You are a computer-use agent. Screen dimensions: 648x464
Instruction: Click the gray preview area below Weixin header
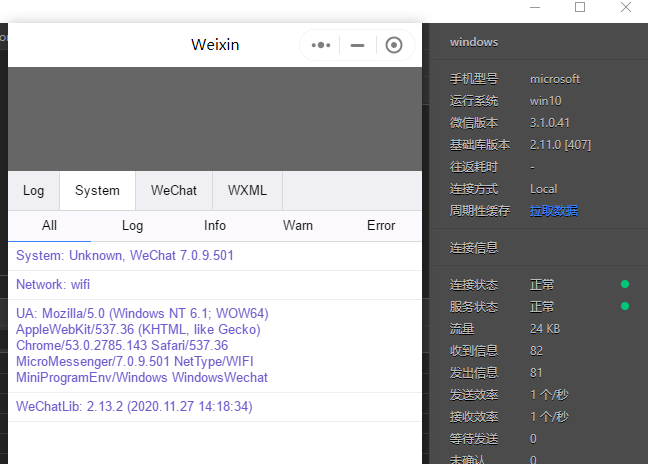point(215,119)
